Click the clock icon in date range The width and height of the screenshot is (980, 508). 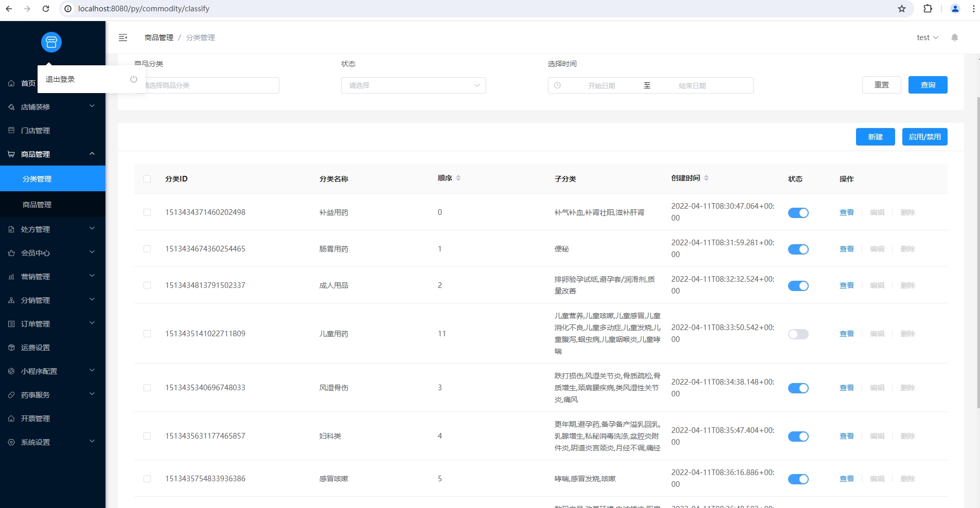click(x=557, y=85)
